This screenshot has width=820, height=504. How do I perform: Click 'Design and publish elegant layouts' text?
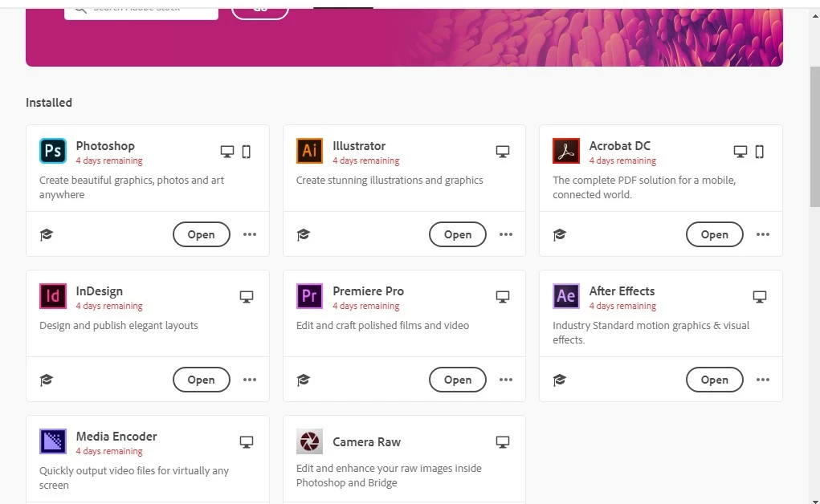119,326
